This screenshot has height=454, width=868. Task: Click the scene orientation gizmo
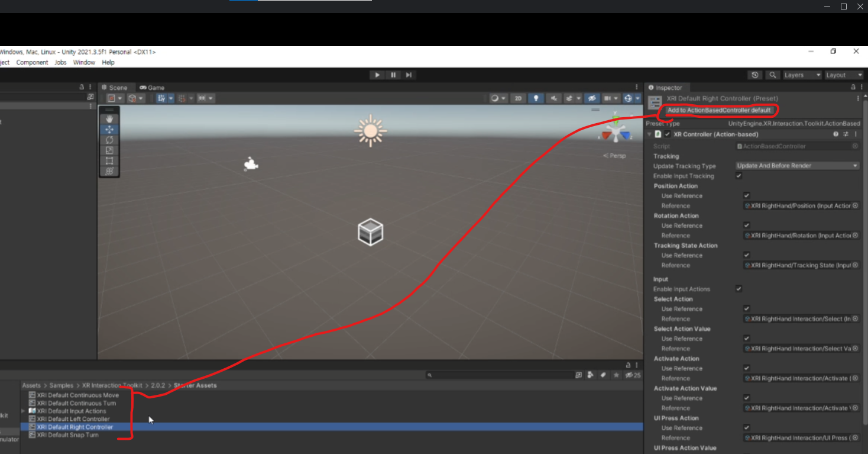pos(616,131)
